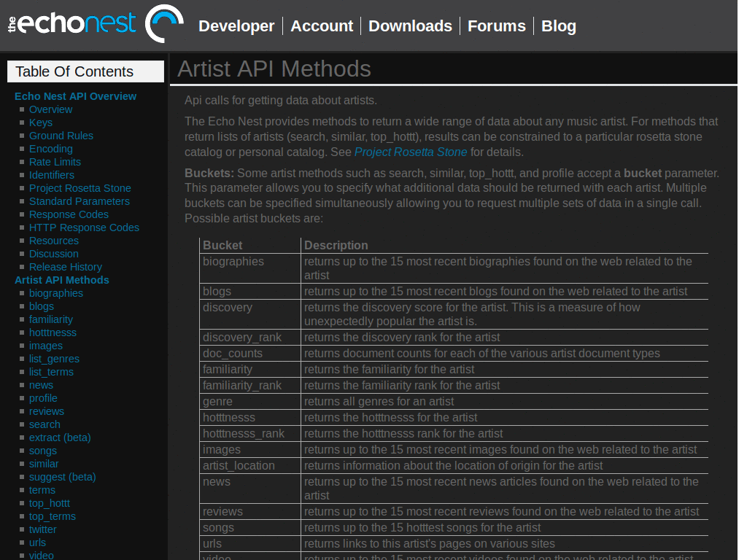
Task: Open Echo Nest API Overview section
Action: coord(75,96)
